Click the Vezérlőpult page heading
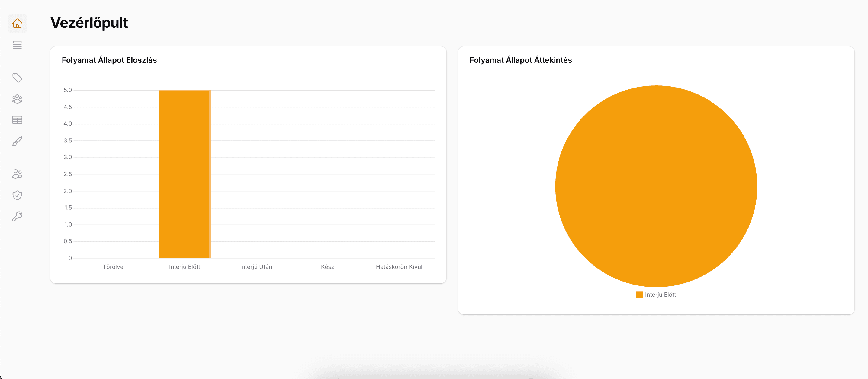The height and width of the screenshot is (379, 868). pyautogui.click(x=89, y=23)
